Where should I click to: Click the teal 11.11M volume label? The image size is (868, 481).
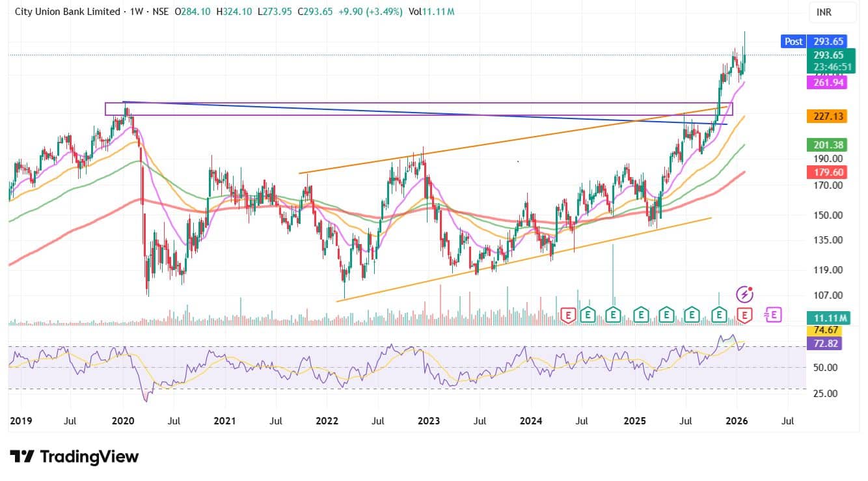point(828,318)
